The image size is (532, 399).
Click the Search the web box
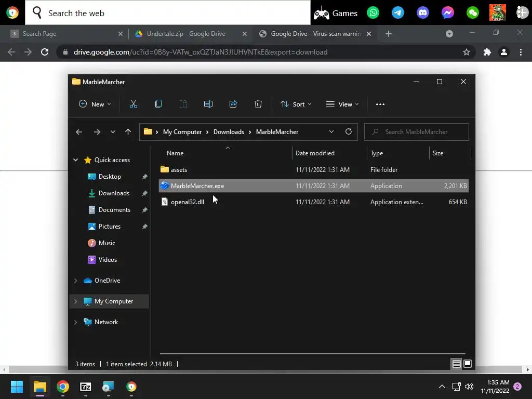pos(168,13)
